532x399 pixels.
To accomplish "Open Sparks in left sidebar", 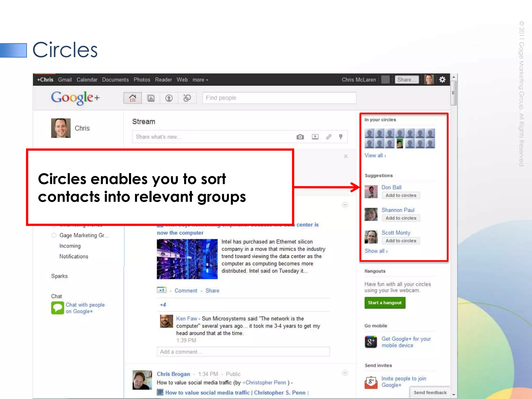I will [x=59, y=276].
